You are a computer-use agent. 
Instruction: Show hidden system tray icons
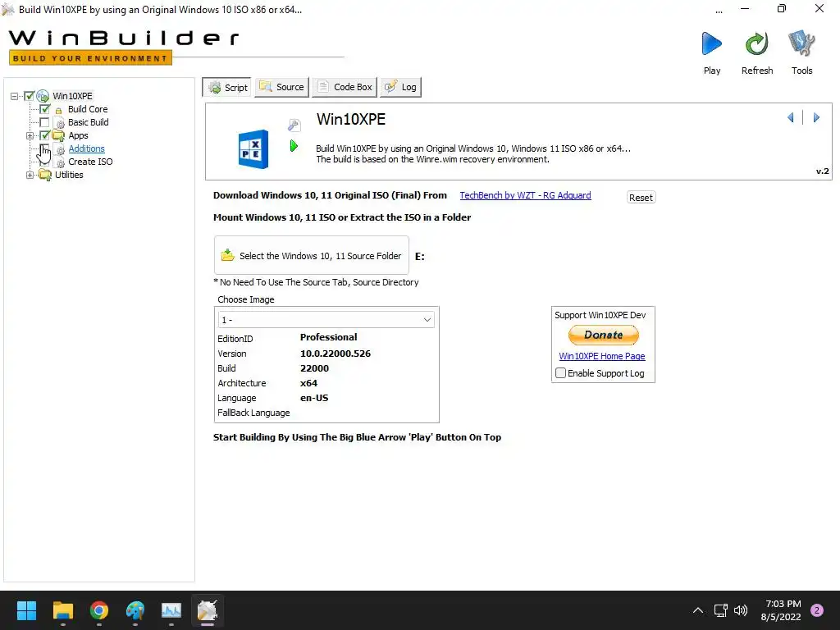[x=698, y=610]
